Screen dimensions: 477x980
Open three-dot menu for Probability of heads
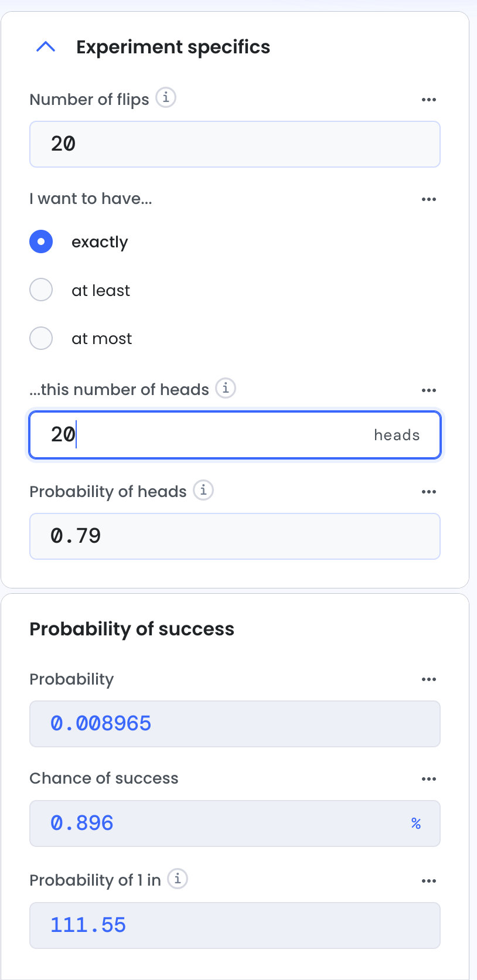(x=429, y=492)
